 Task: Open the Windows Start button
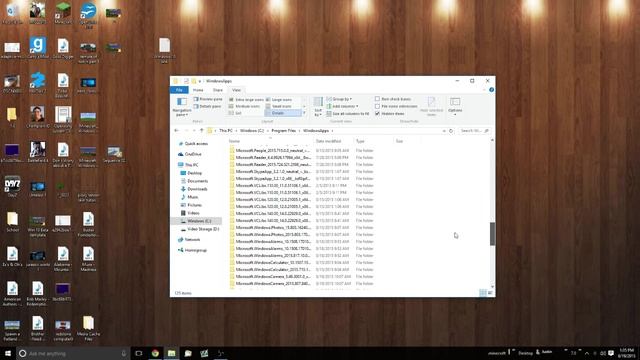8,353
